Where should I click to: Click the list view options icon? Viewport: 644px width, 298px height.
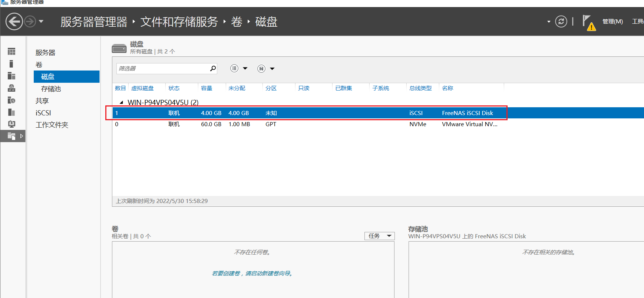[234, 68]
